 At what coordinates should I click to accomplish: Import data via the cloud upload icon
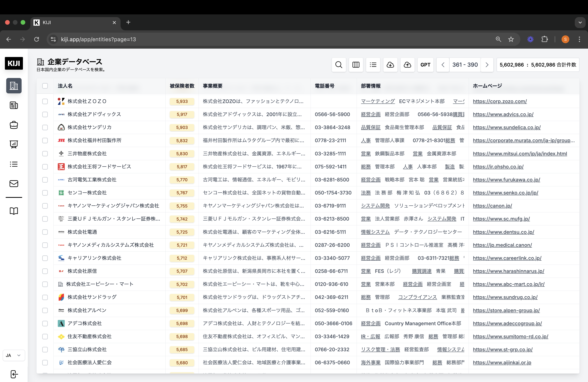coord(407,65)
